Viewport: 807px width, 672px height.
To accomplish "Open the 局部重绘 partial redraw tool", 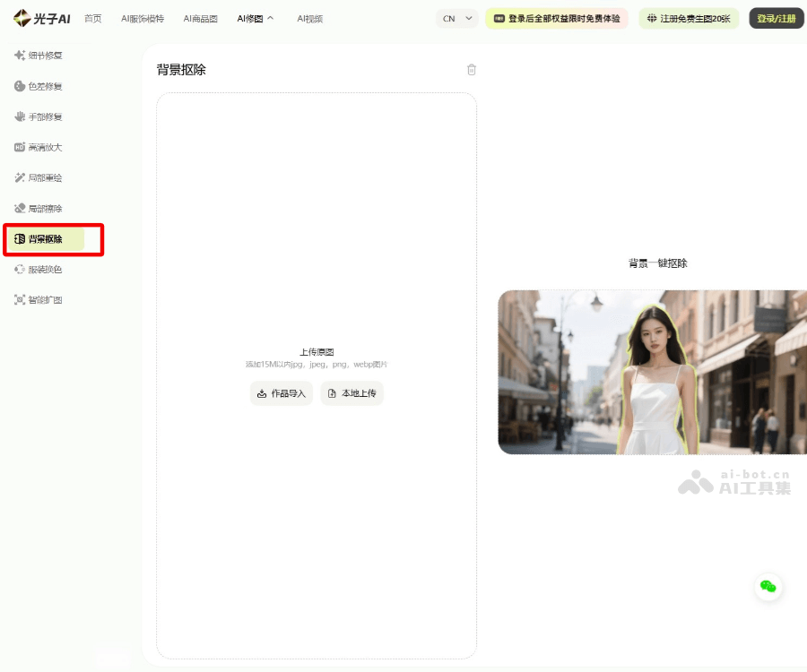I will (43, 177).
